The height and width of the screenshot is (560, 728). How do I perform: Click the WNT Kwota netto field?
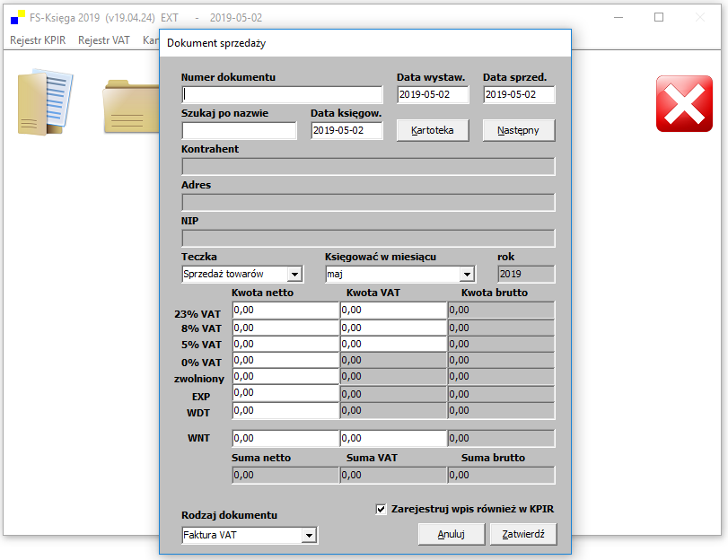pyautogui.click(x=285, y=438)
